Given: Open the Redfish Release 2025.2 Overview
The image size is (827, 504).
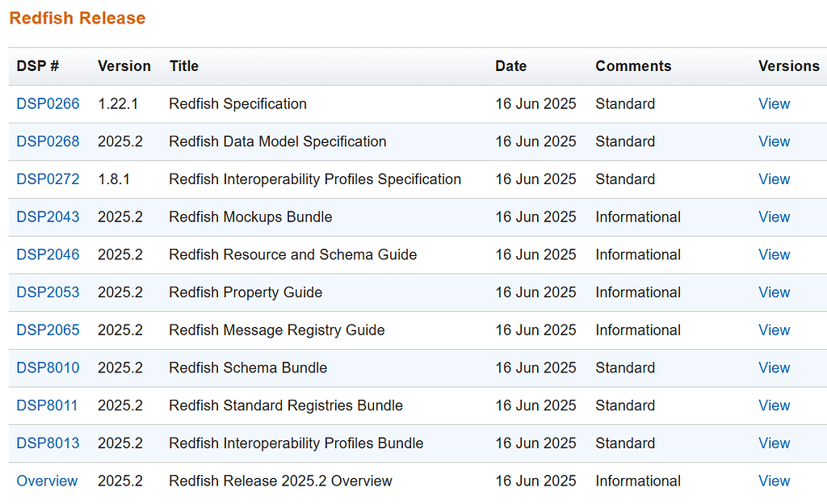Looking at the screenshot, I should (x=47, y=481).
